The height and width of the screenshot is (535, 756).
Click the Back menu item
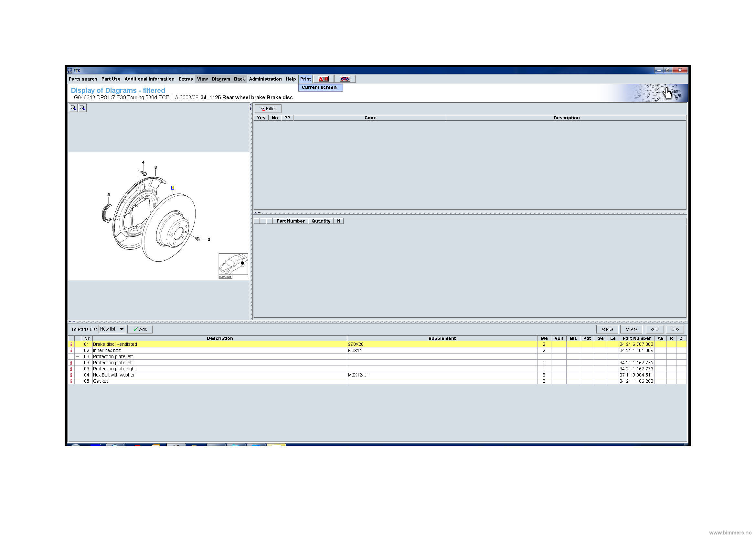240,79
